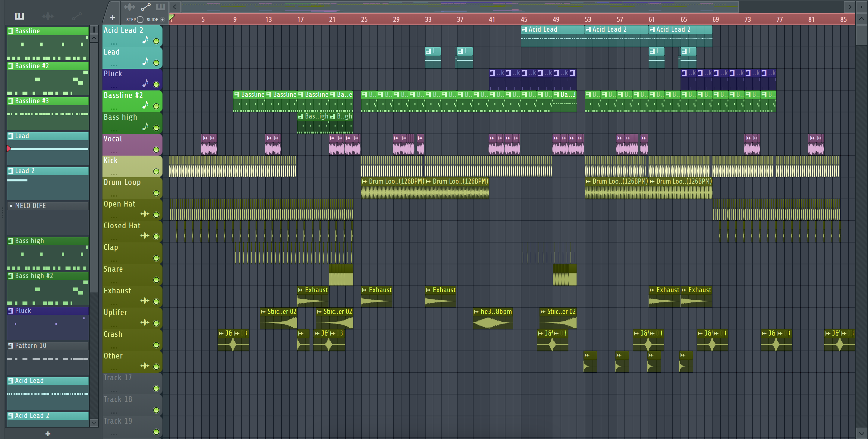Click the Vocal track name label
The height and width of the screenshot is (439, 868).
113,139
